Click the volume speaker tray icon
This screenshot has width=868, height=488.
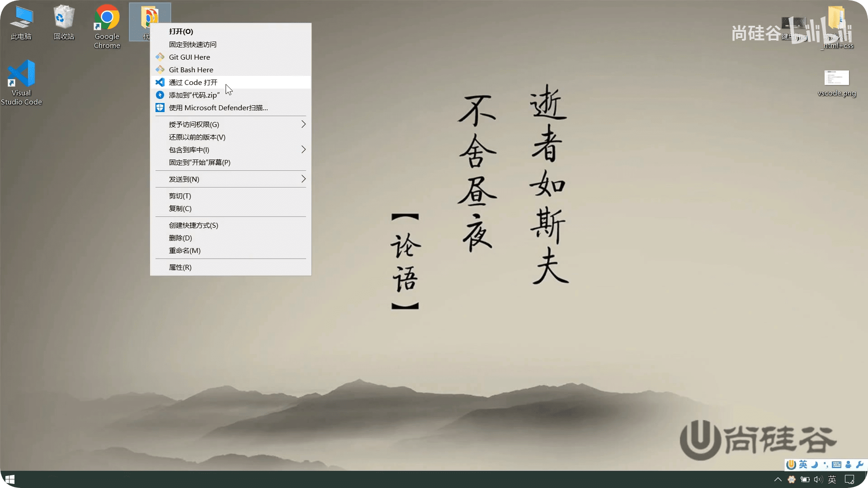point(818,479)
